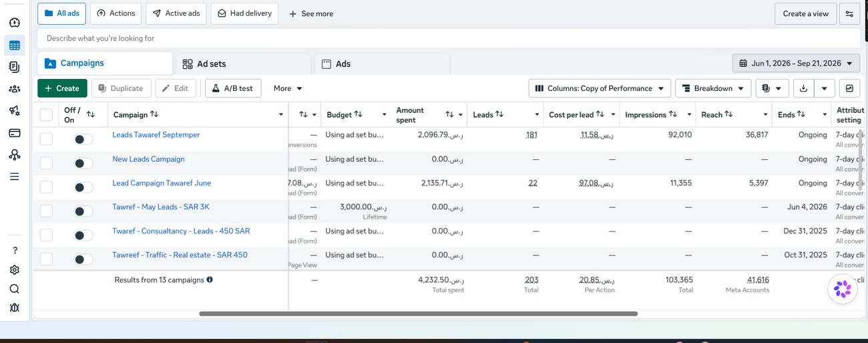Click info icon beside Results from 13 campaigns
Image resolution: width=868 pixels, height=343 pixels.
210,279
